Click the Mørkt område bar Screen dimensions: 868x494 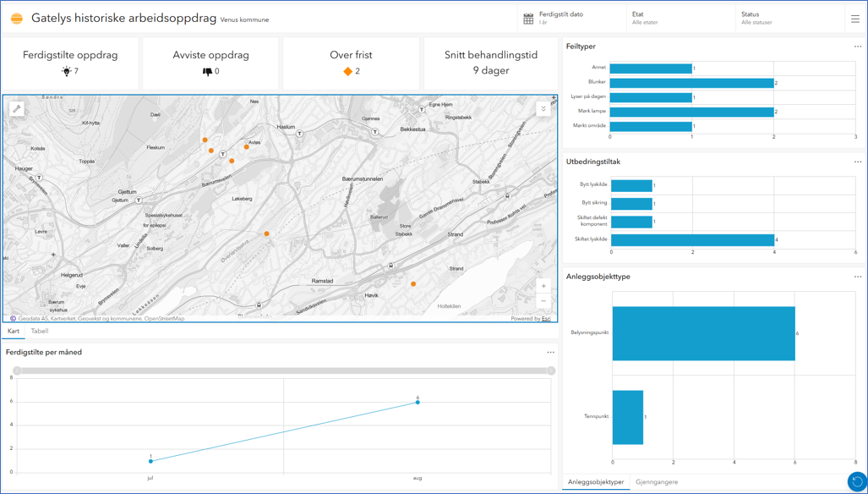651,126
